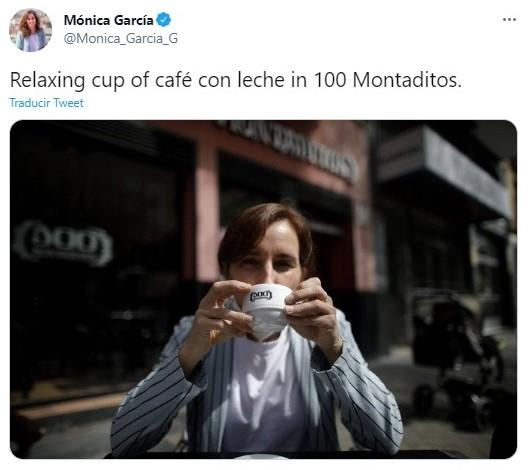
Task: Click Traducir Tweet link
Action: point(46,103)
